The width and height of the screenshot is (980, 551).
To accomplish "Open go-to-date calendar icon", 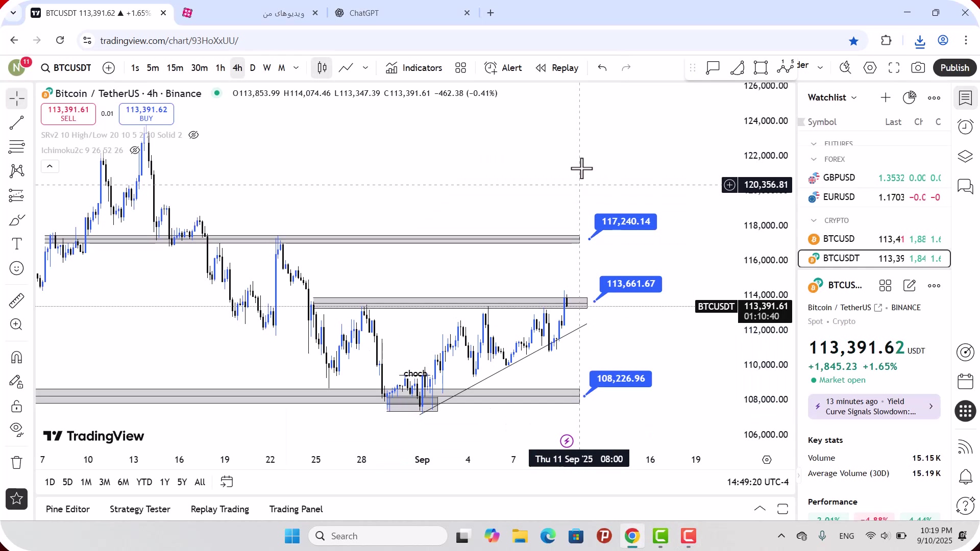I will (x=227, y=482).
